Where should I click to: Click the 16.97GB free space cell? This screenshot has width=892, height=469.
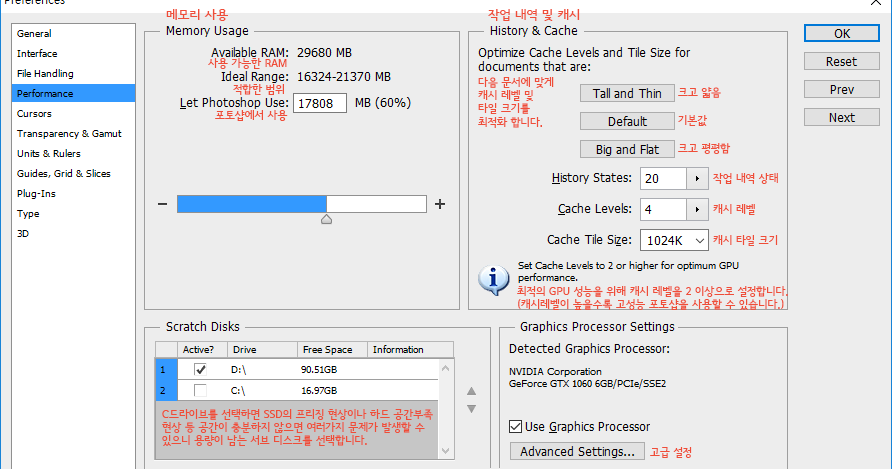pos(319,391)
